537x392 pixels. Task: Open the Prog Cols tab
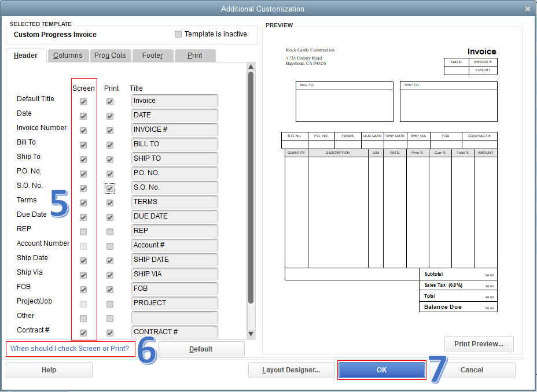coord(110,56)
